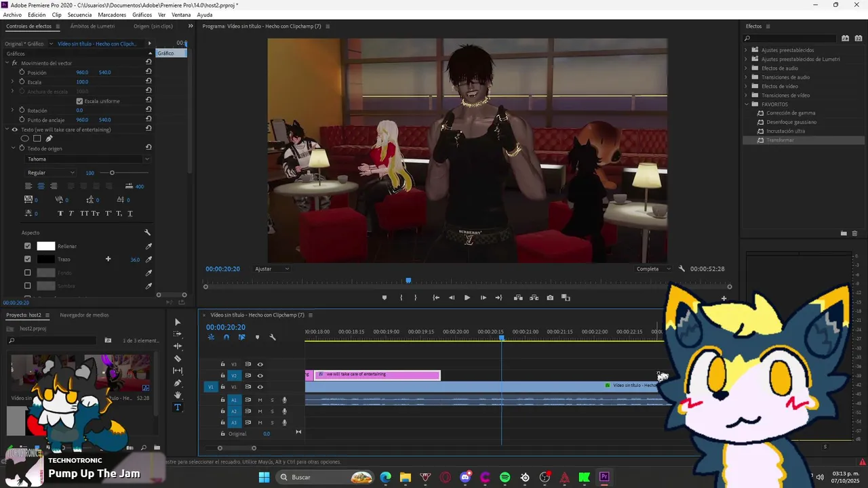Click the Windows Start button
This screenshot has width=868, height=488.
tap(264, 477)
